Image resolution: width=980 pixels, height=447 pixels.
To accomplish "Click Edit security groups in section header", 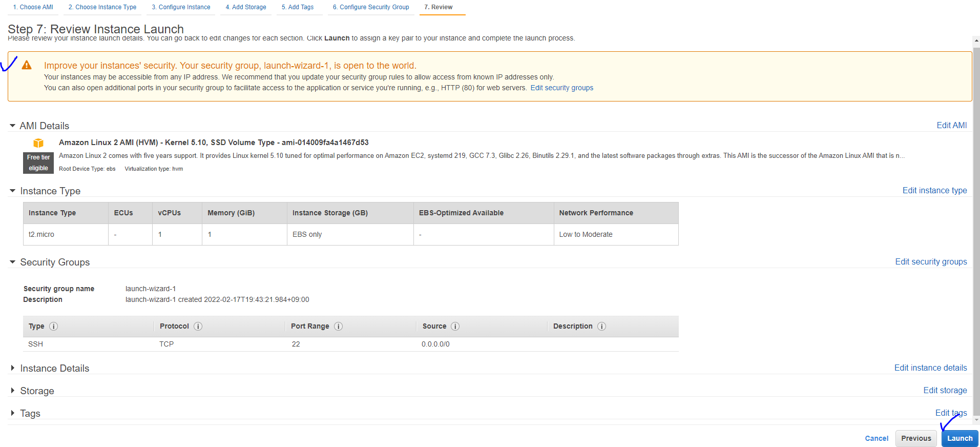I will (x=931, y=261).
